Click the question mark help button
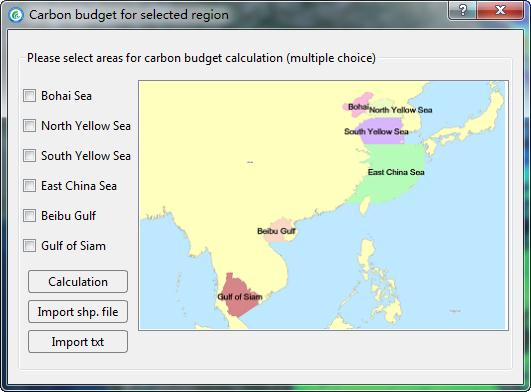Viewport: 531px width, 392px height. point(463,10)
